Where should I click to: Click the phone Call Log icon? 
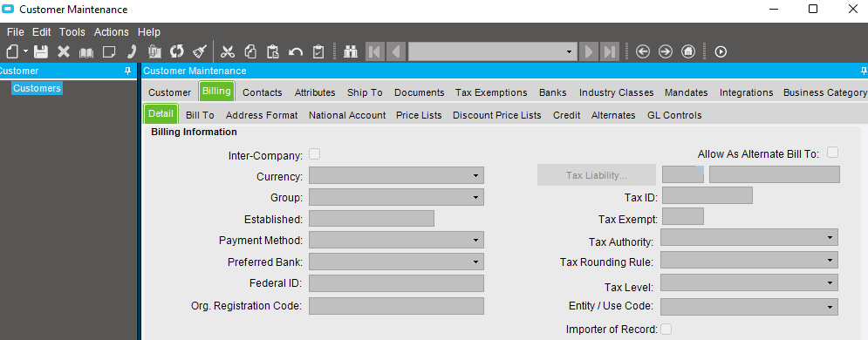tap(132, 51)
